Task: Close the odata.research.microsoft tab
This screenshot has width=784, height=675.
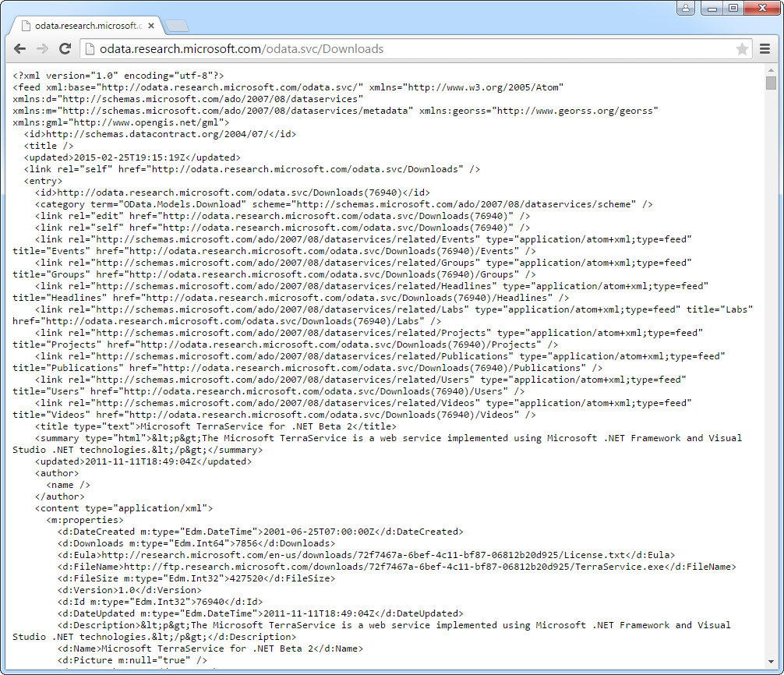Action: point(151,26)
